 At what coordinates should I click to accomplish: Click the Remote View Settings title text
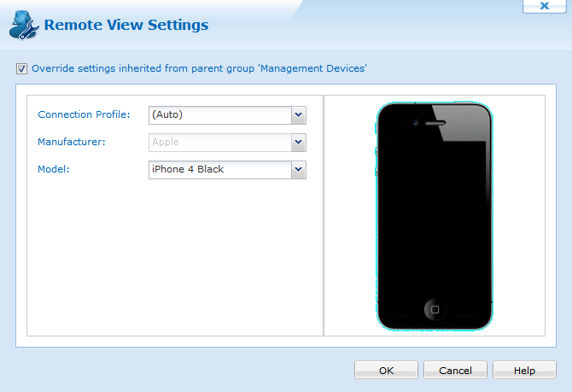click(x=126, y=25)
